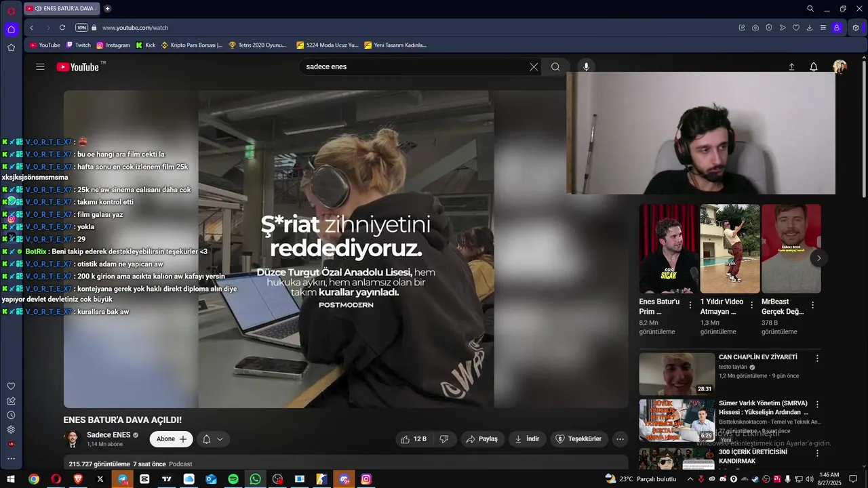Clear the search text with X
Image resolution: width=868 pixels, height=488 pixels.
[x=534, y=66]
